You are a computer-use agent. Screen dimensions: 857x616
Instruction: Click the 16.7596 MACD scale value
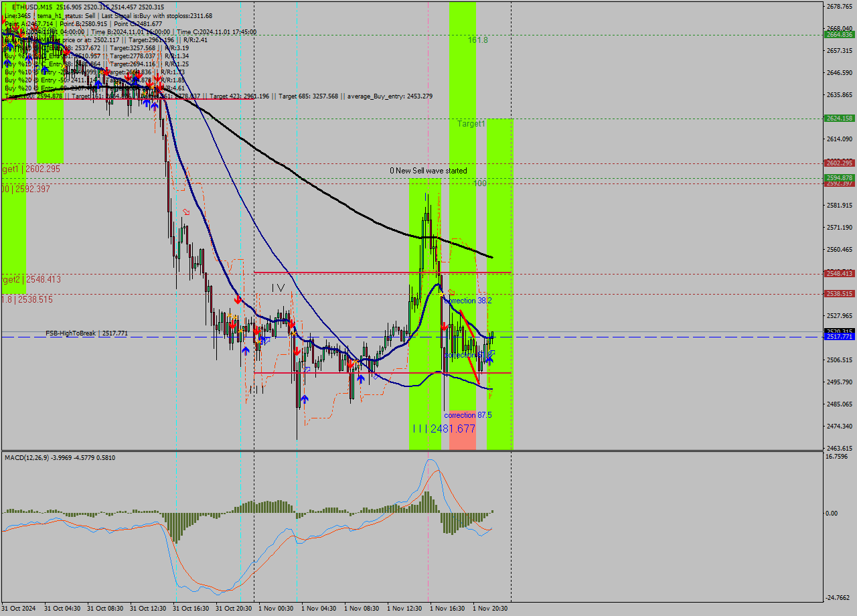(x=837, y=457)
